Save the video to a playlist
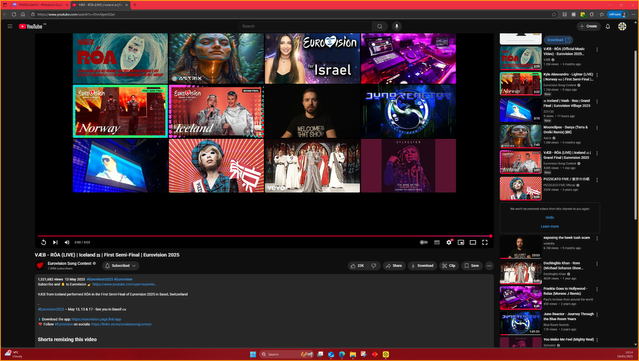The height and width of the screenshot is (361, 639). [472, 266]
